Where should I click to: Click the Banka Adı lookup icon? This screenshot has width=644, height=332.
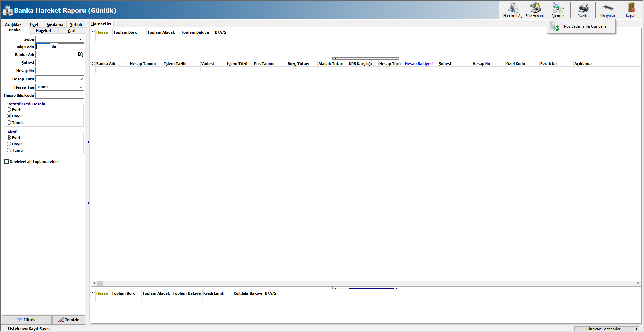pos(80,54)
